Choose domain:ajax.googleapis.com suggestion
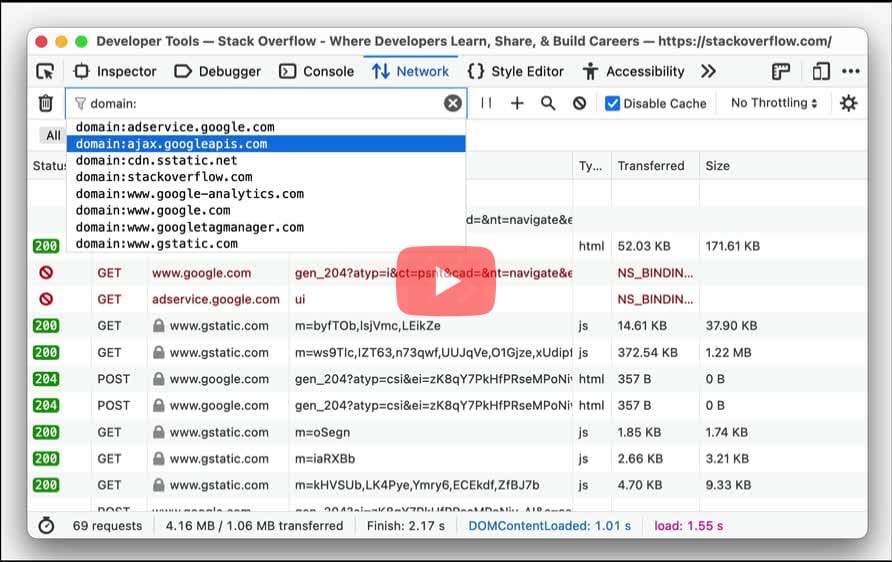Screen dimensions: 892x562 [266, 144]
